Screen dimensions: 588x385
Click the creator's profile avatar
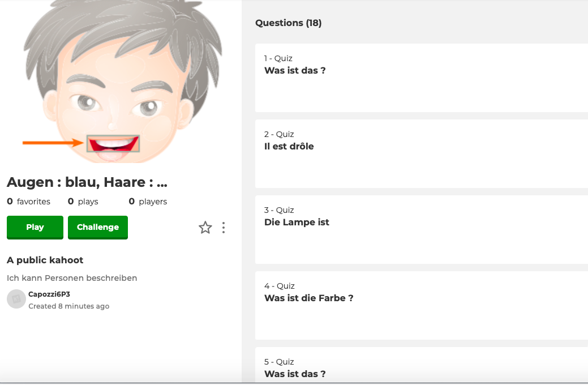16,299
